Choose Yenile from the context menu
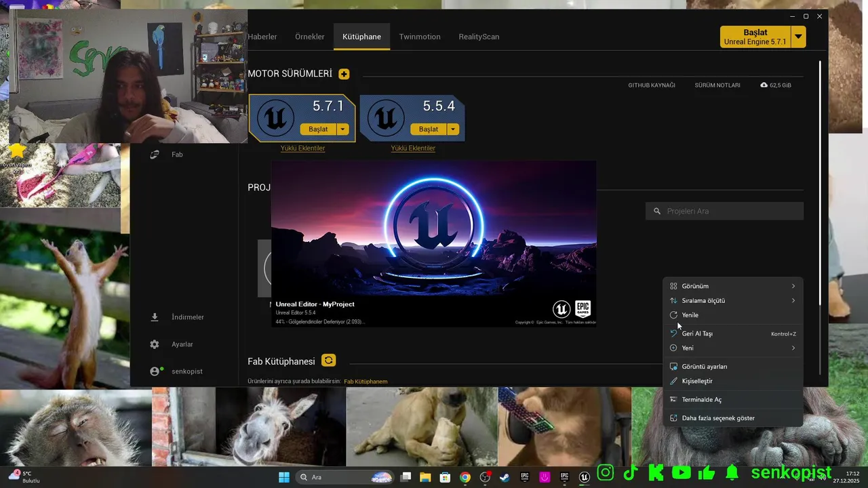The width and height of the screenshot is (868, 488). 732,315
